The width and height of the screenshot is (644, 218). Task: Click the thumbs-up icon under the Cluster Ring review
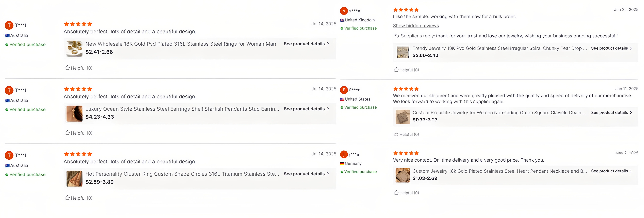[x=67, y=198]
